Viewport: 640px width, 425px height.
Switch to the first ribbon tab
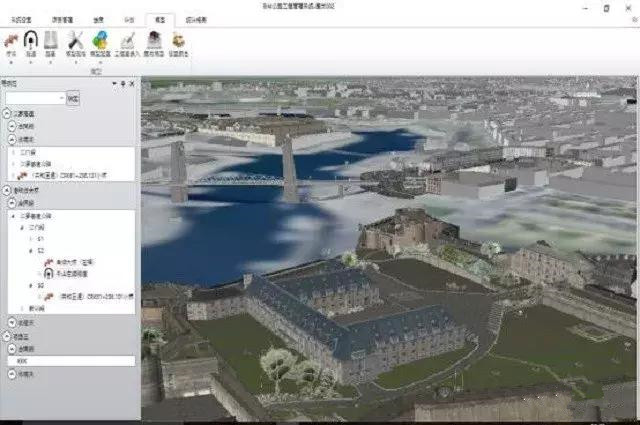pos(19,19)
